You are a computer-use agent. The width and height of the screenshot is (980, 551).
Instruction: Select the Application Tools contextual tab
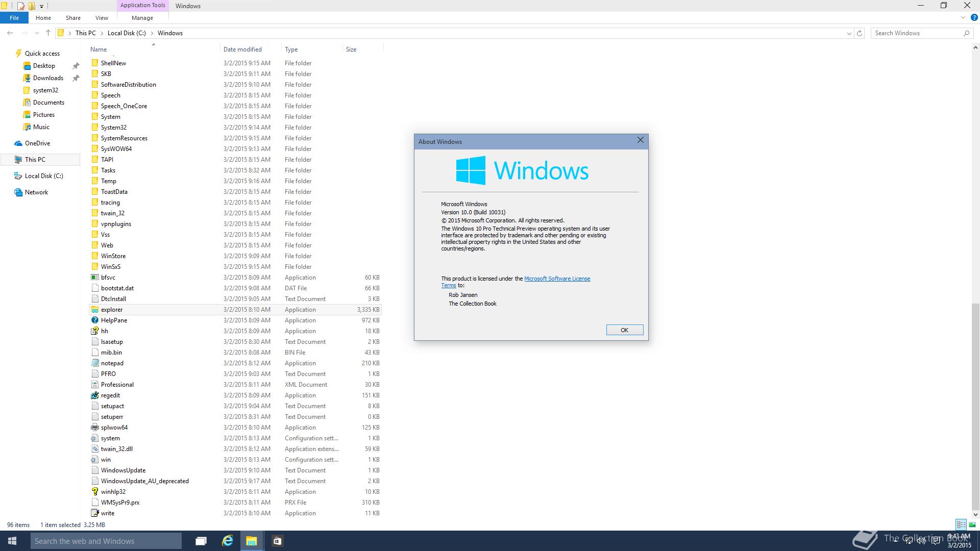[x=142, y=5]
